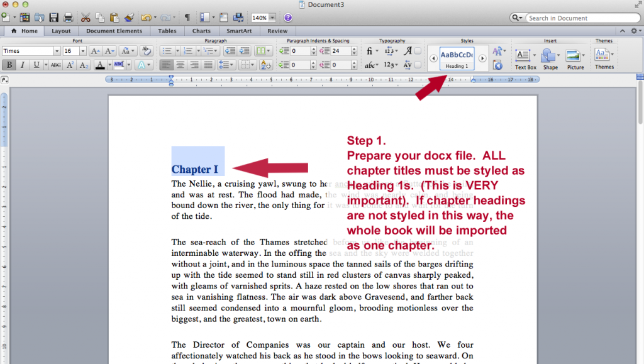Select the Format Painter brush tool

click(129, 18)
